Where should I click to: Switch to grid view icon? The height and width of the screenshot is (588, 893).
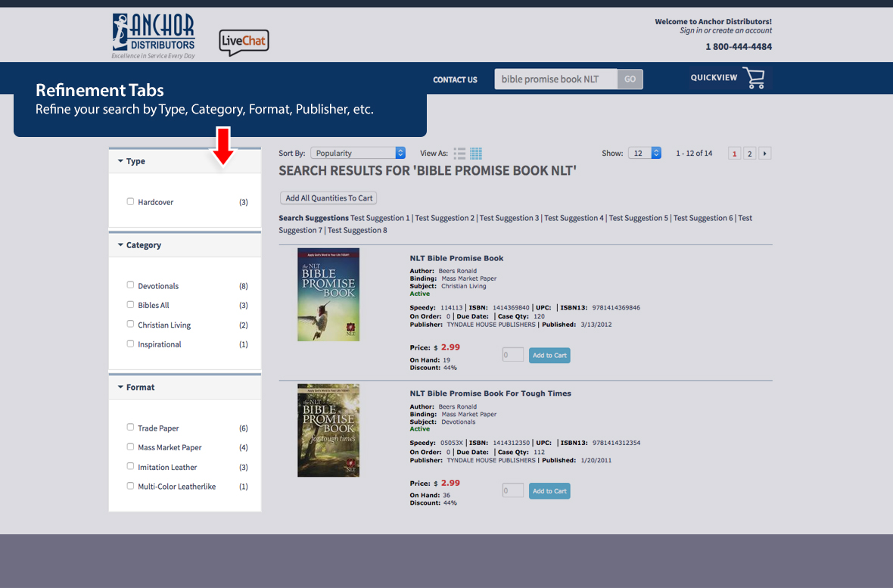coord(476,154)
